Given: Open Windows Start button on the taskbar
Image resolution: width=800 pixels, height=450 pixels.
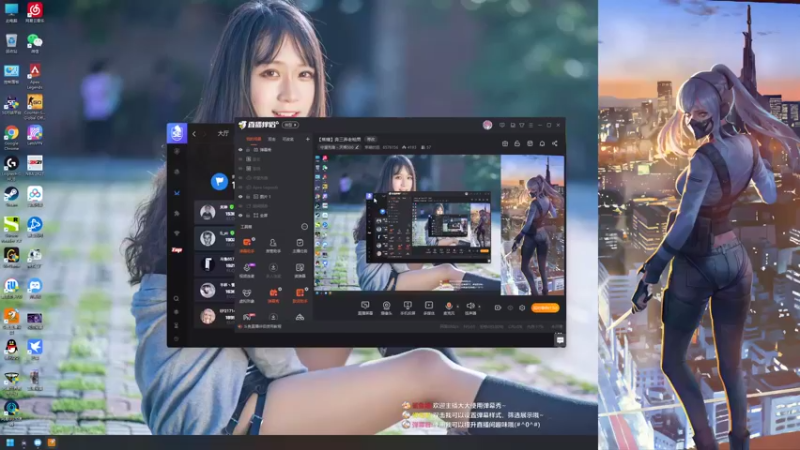Looking at the screenshot, I should point(10,443).
